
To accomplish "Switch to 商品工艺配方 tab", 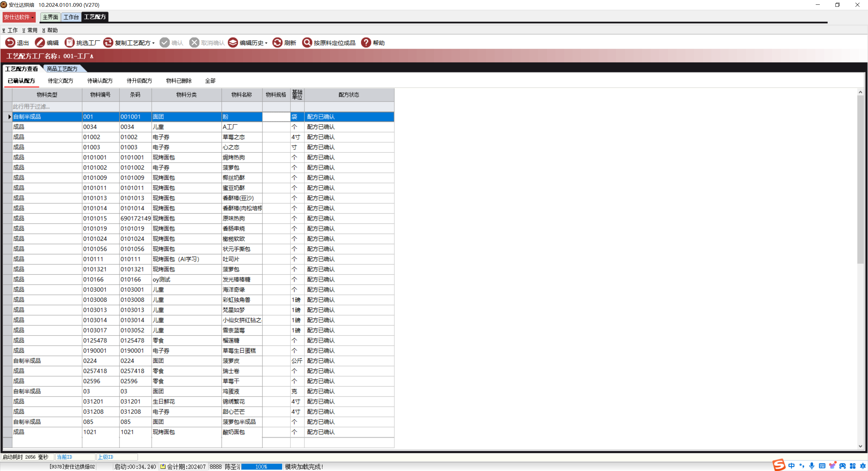I will 62,69.
